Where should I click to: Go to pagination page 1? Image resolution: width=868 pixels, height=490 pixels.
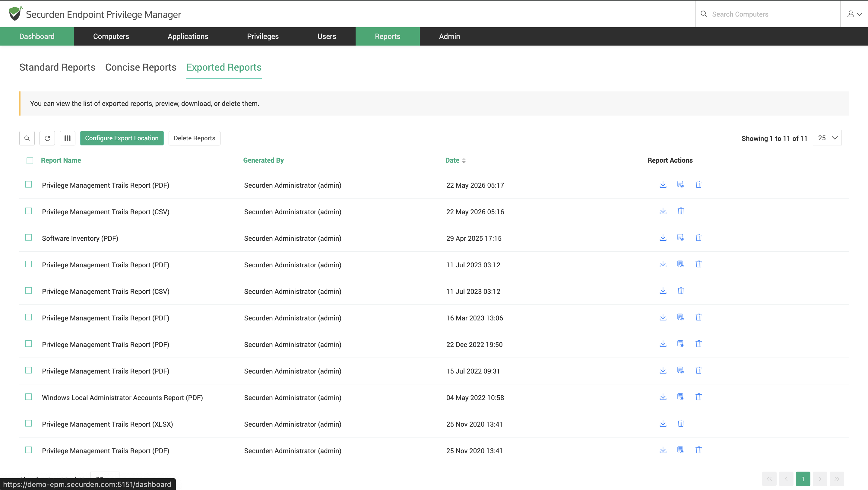[x=803, y=479]
